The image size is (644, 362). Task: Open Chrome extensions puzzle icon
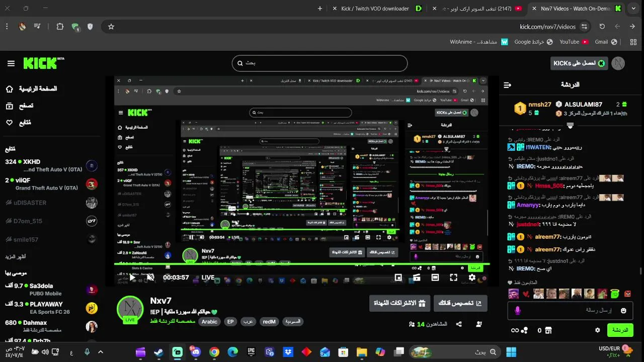pos(60,27)
